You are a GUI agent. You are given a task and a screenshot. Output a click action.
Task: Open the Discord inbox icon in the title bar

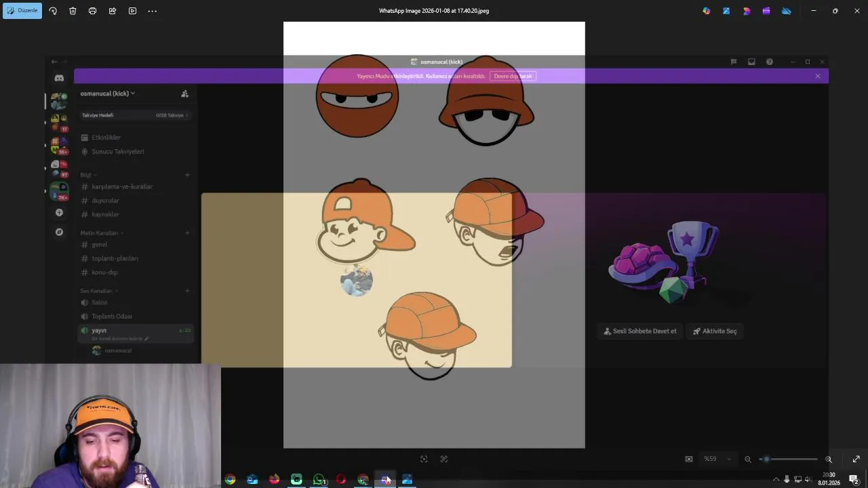pyautogui.click(x=751, y=62)
